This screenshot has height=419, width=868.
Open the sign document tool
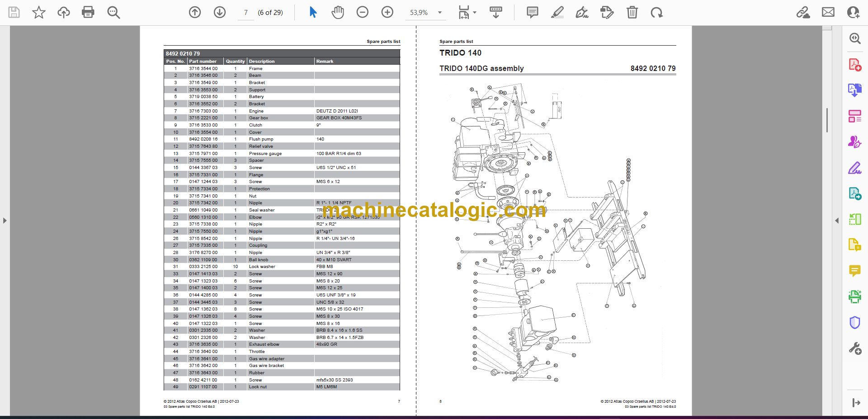[x=582, y=12]
